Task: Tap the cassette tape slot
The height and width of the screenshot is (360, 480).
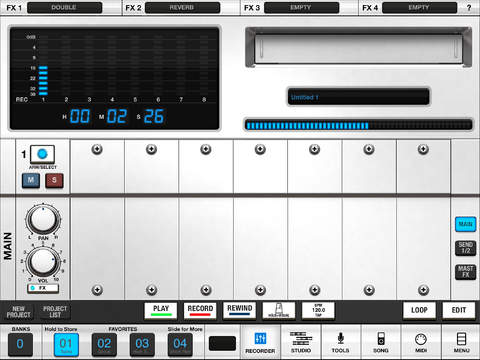Action: [x=358, y=47]
